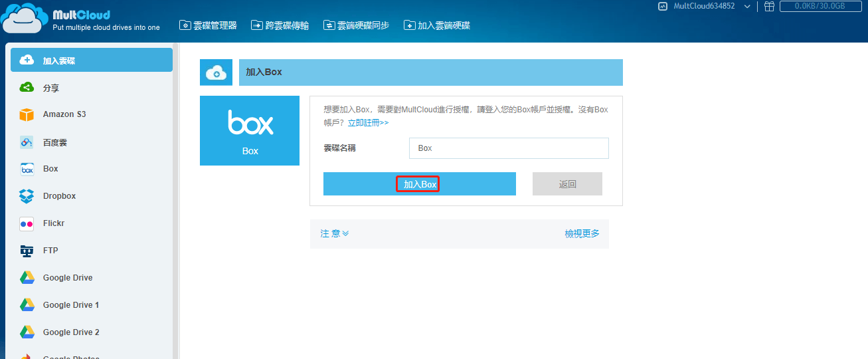Click the plus icon beside 加入雲端硬碟
Screen dimensions: 868x359
point(410,25)
